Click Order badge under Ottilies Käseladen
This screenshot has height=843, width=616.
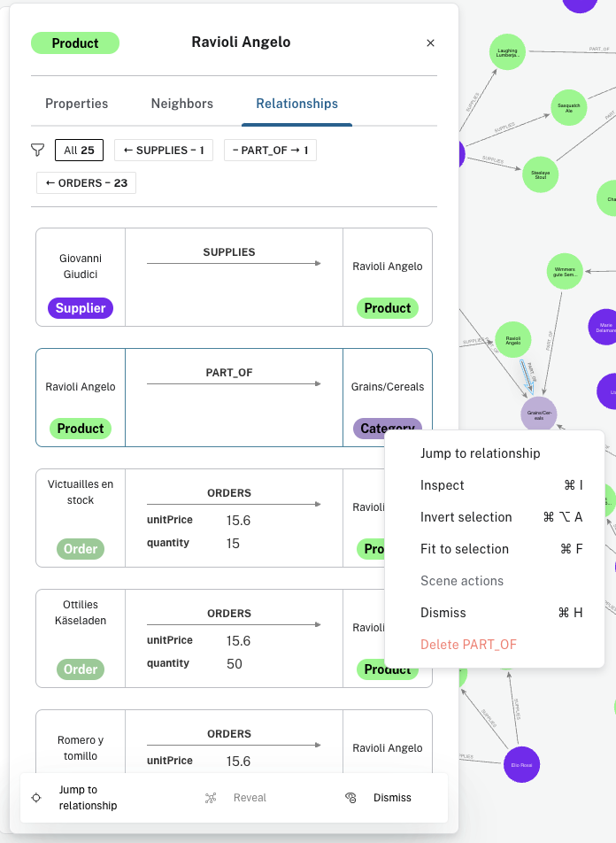point(81,669)
